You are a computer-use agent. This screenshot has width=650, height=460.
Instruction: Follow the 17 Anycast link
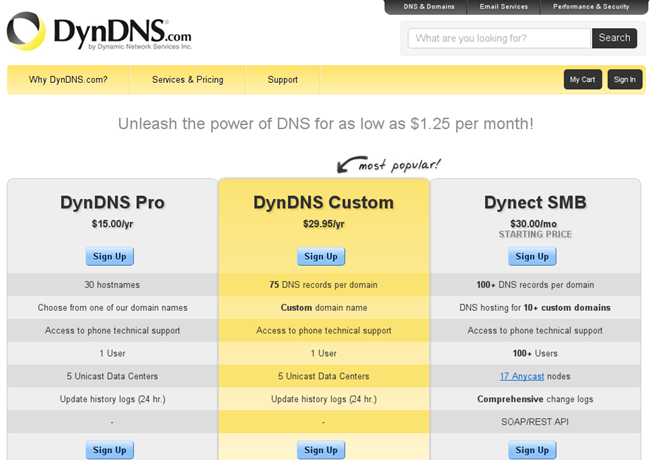click(521, 376)
